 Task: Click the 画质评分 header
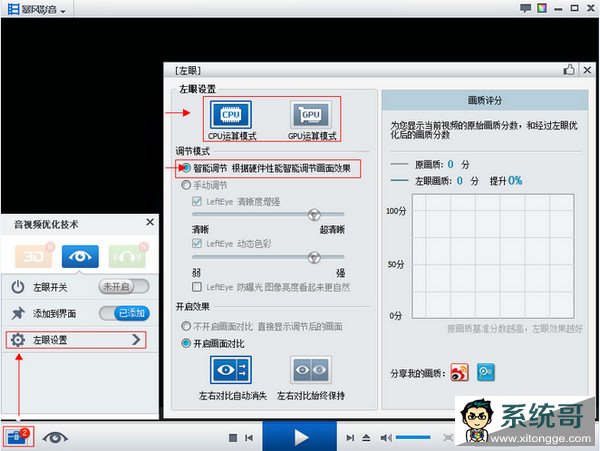[x=485, y=100]
